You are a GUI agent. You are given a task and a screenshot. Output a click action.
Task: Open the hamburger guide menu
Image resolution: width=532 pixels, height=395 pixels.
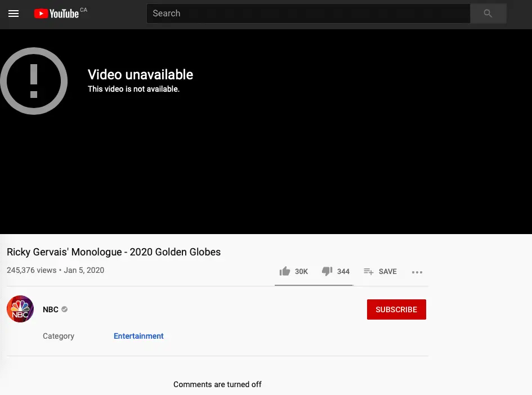pyautogui.click(x=14, y=14)
